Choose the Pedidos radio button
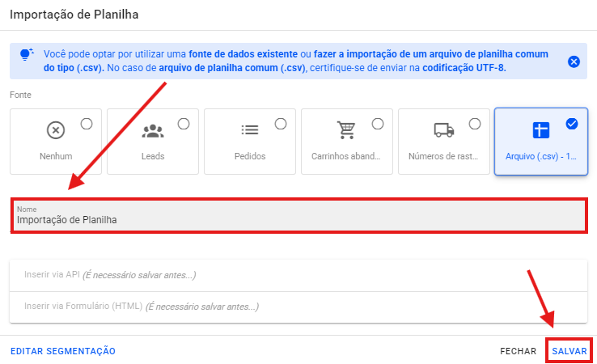 point(281,124)
